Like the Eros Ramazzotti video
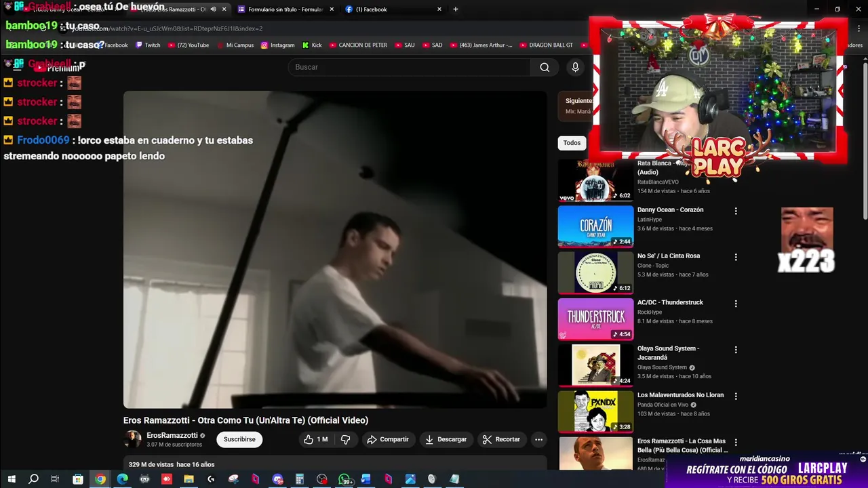This screenshot has height=488, width=868. (315, 439)
